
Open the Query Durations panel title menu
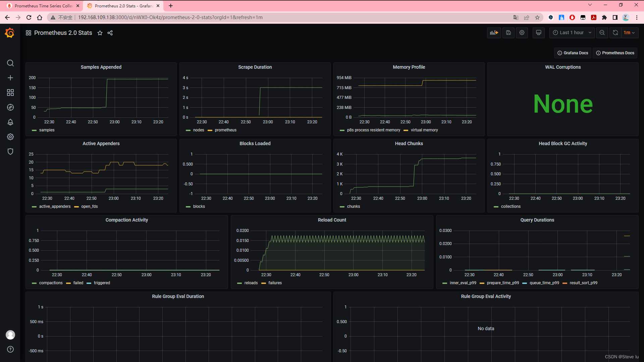537,220
